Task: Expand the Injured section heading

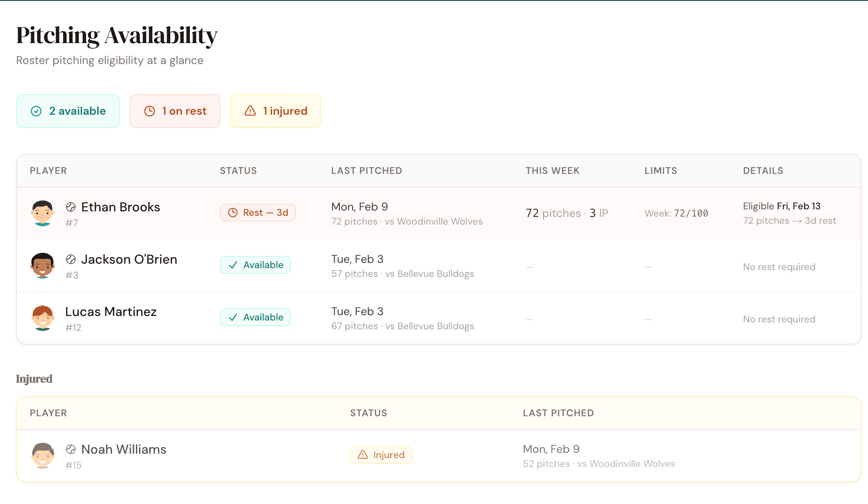Action: click(34, 378)
